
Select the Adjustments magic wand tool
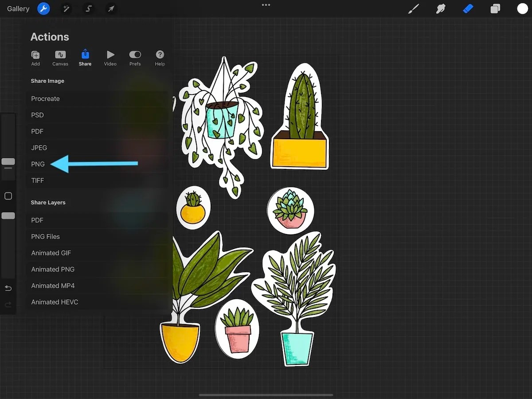click(66, 8)
